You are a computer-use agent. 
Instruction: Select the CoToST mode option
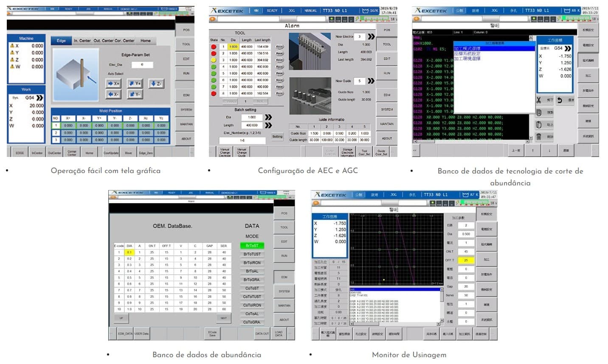pyautogui.click(x=252, y=288)
